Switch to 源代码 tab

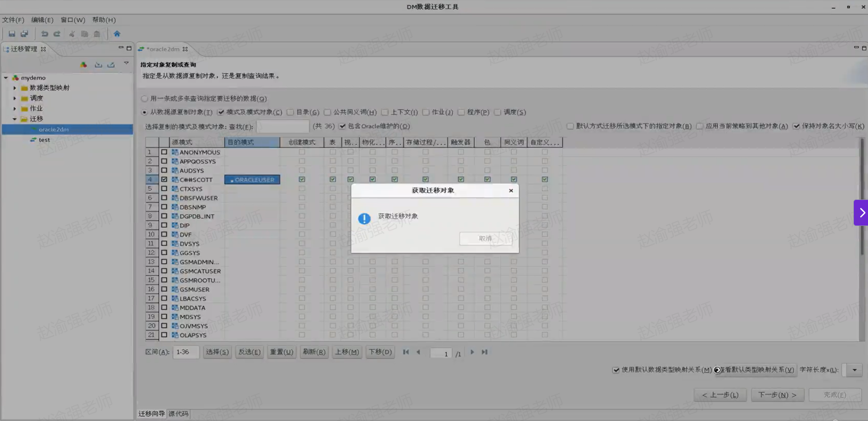click(178, 413)
